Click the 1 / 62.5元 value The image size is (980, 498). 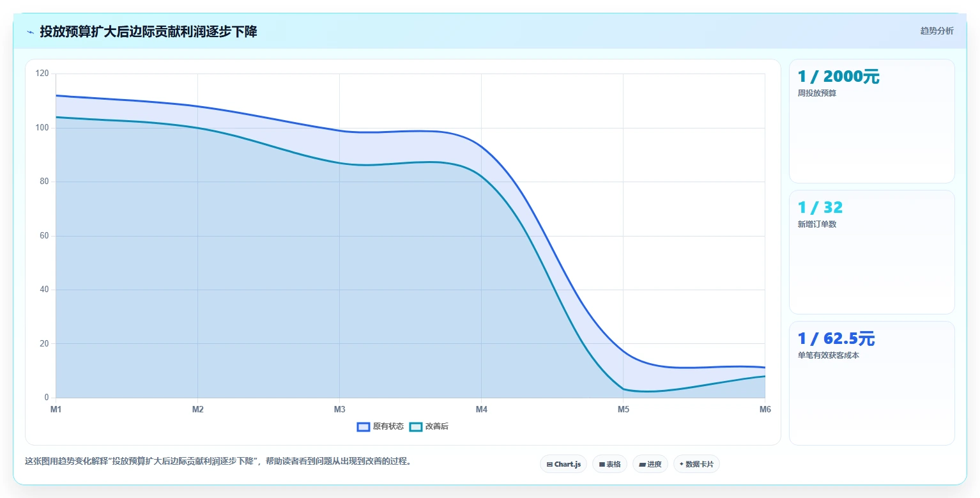click(836, 339)
